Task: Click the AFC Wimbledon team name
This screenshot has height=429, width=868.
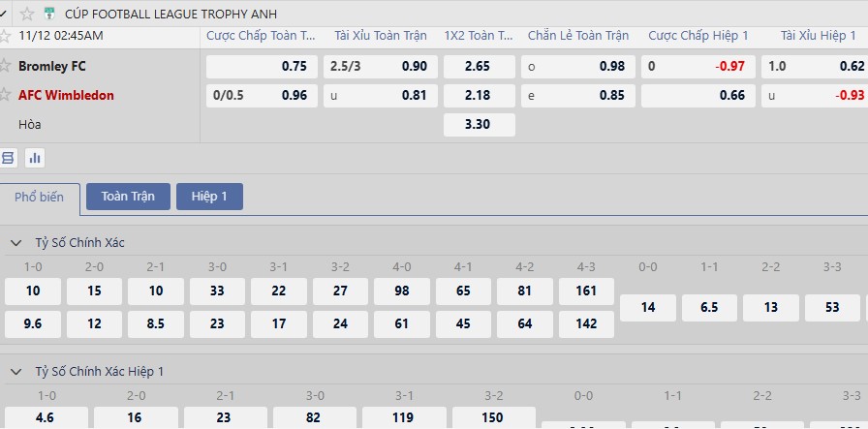Action: (x=66, y=95)
